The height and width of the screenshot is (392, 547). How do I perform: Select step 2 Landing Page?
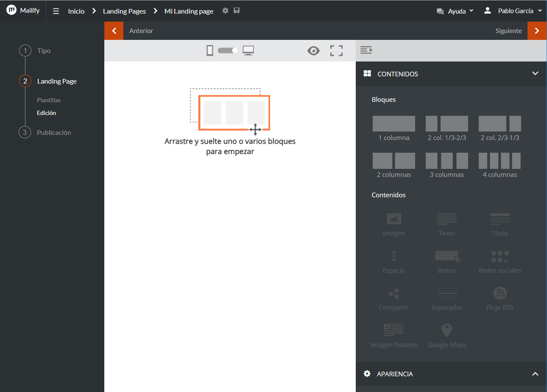pyautogui.click(x=47, y=81)
